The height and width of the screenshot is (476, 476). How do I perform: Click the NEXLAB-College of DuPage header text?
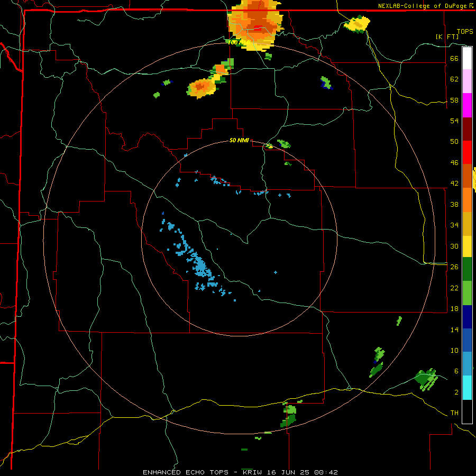click(425, 6)
